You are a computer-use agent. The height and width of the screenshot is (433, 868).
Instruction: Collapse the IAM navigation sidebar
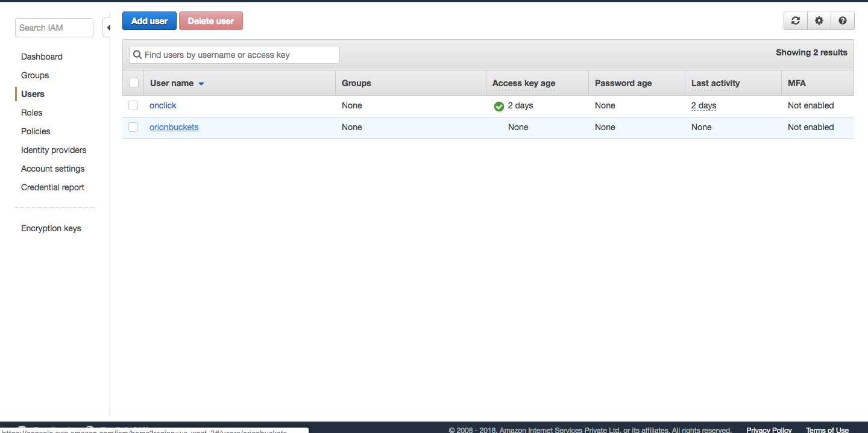[x=108, y=27]
